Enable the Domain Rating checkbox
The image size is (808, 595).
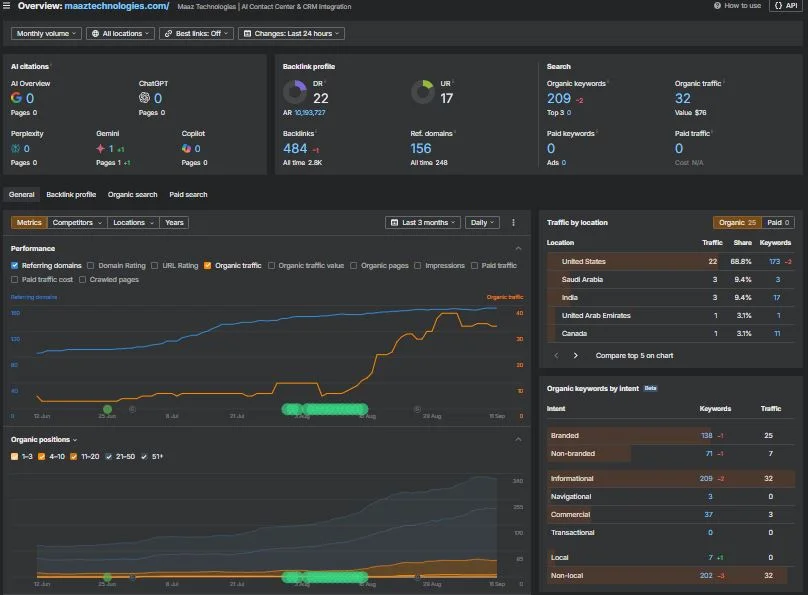[91, 265]
